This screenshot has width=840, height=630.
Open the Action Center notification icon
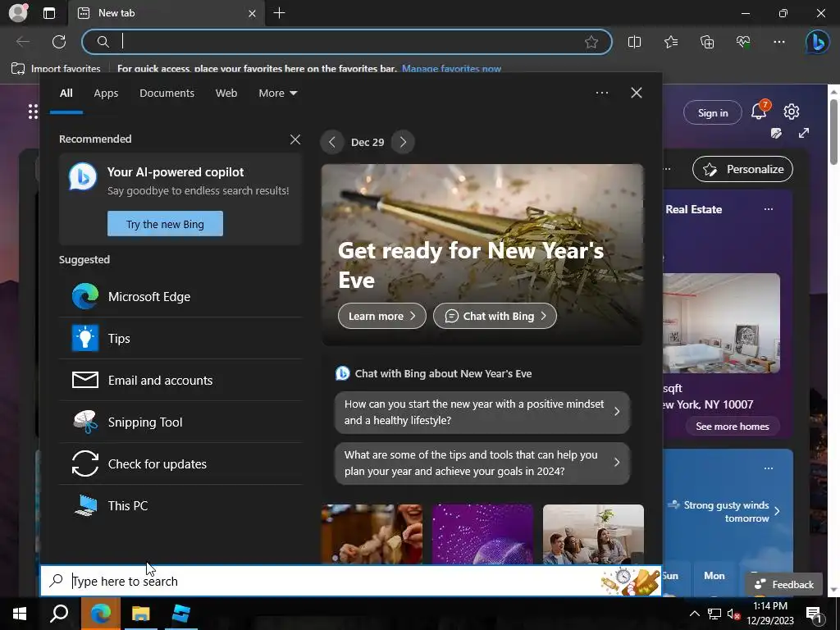click(814, 614)
